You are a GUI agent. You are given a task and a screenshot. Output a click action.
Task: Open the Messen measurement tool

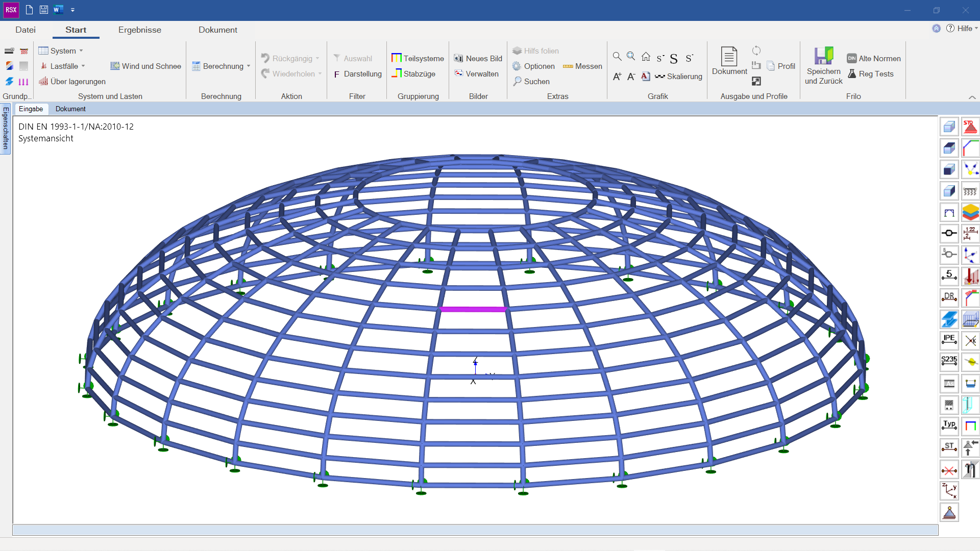pos(582,66)
